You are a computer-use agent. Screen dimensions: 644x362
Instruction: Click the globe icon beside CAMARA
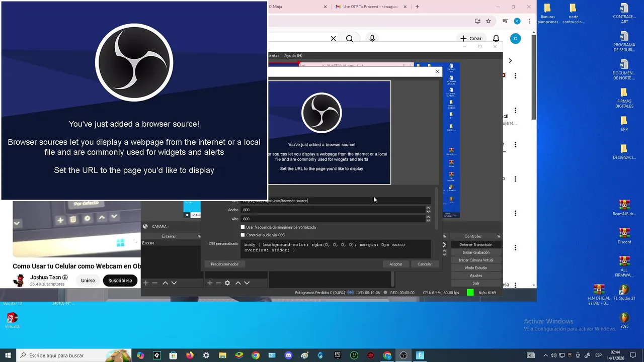point(146,226)
